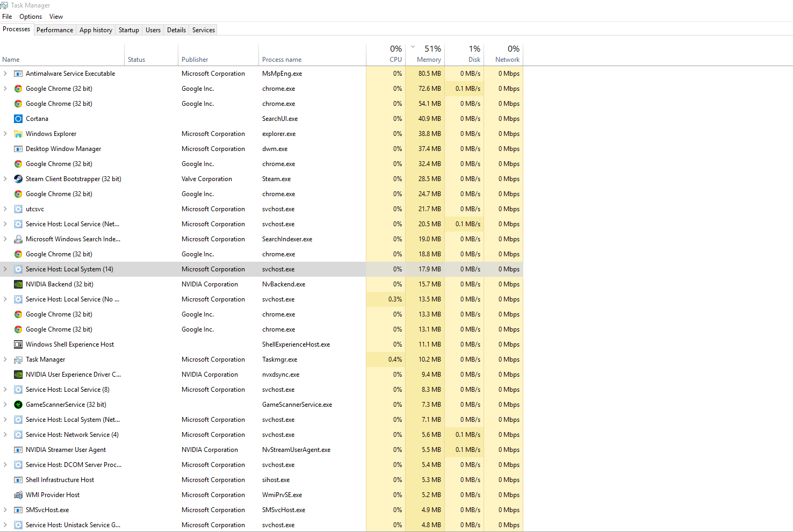Open the Options menu

pyautogui.click(x=31, y=17)
